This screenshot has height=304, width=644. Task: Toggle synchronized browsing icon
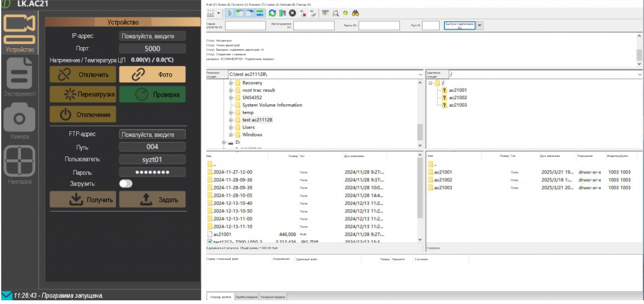pos(345,13)
